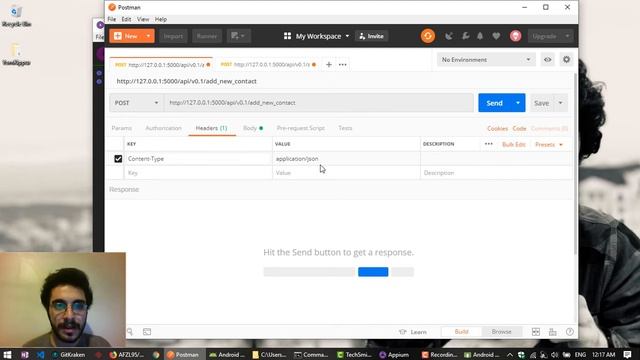
Task: Switch to the Body tab
Action: tap(253, 128)
